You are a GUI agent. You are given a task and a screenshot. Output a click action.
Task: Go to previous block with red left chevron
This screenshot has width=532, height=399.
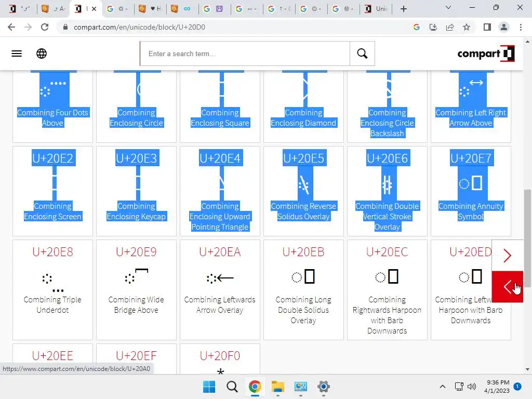507,287
